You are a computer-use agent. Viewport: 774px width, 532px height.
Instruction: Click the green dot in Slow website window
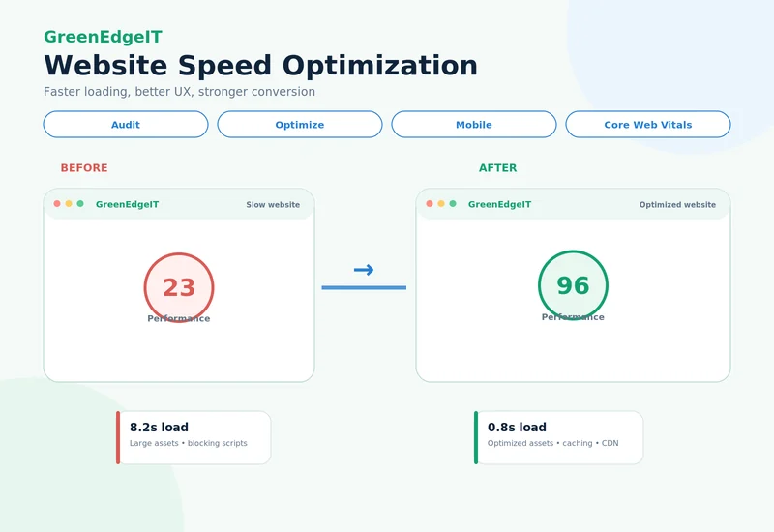80,204
